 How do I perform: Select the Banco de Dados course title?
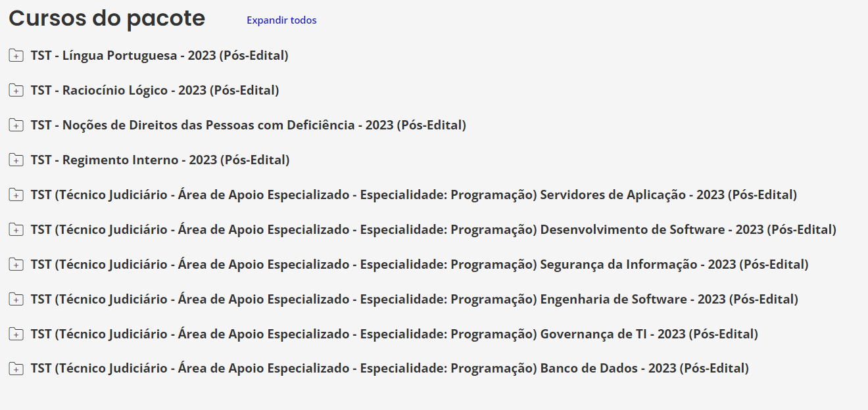(x=389, y=369)
